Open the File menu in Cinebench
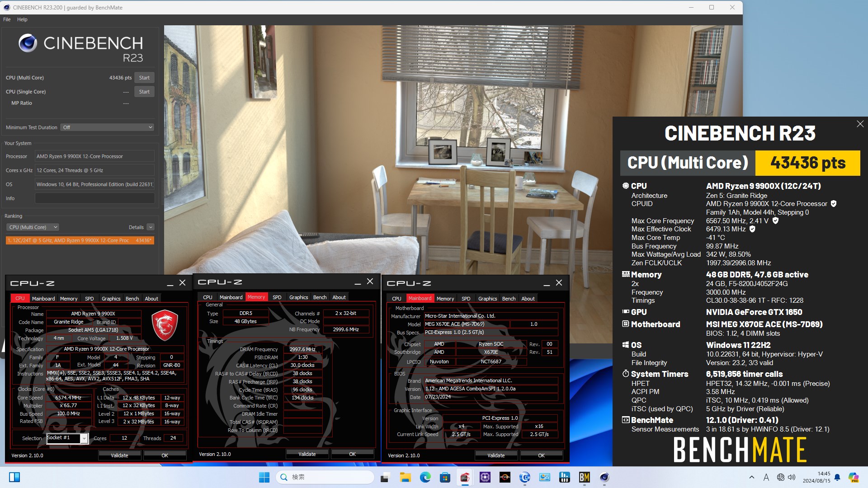868x488 pixels. point(7,19)
